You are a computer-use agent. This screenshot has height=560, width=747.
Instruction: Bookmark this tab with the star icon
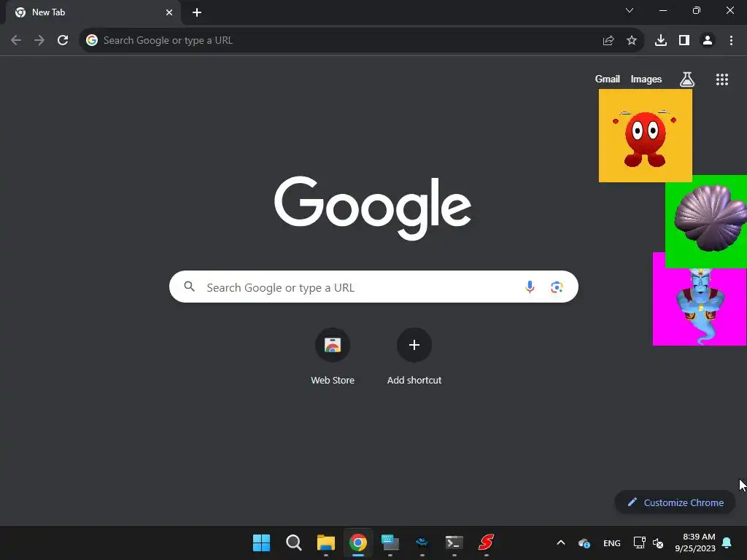coord(632,41)
